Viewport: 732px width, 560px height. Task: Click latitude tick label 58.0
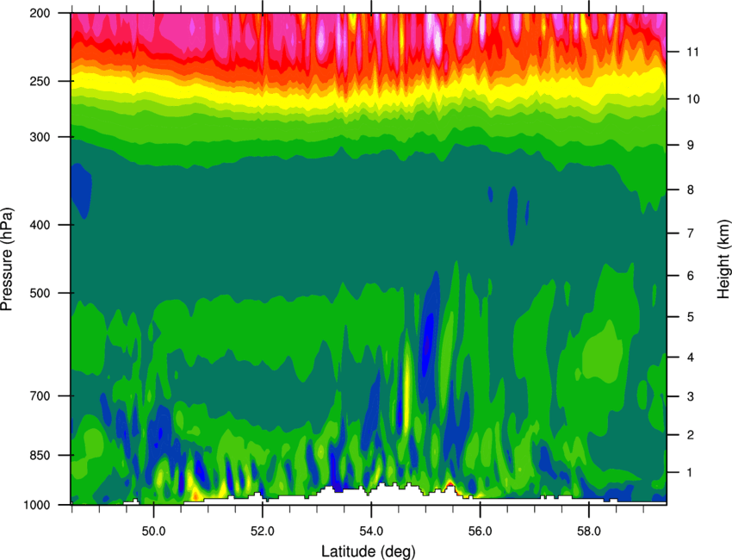pyautogui.click(x=589, y=532)
